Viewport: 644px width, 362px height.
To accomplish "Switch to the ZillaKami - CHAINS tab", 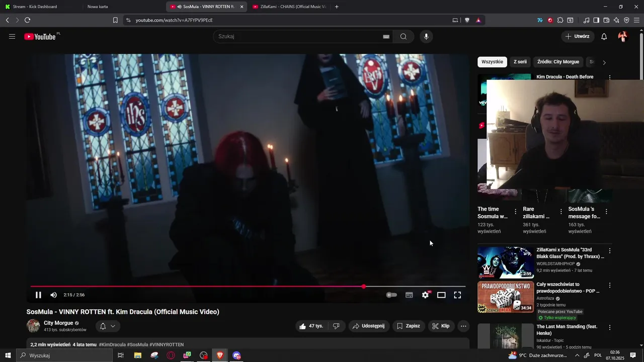I will (289, 7).
